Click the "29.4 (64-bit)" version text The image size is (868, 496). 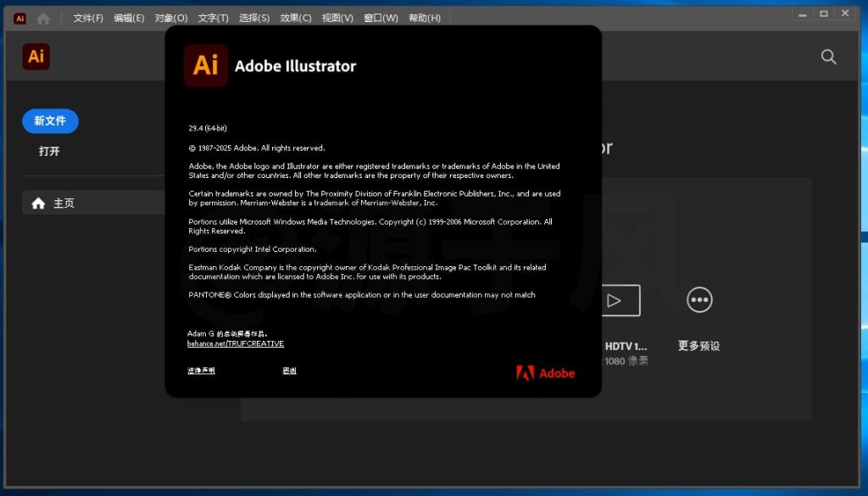click(x=208, y=128)
